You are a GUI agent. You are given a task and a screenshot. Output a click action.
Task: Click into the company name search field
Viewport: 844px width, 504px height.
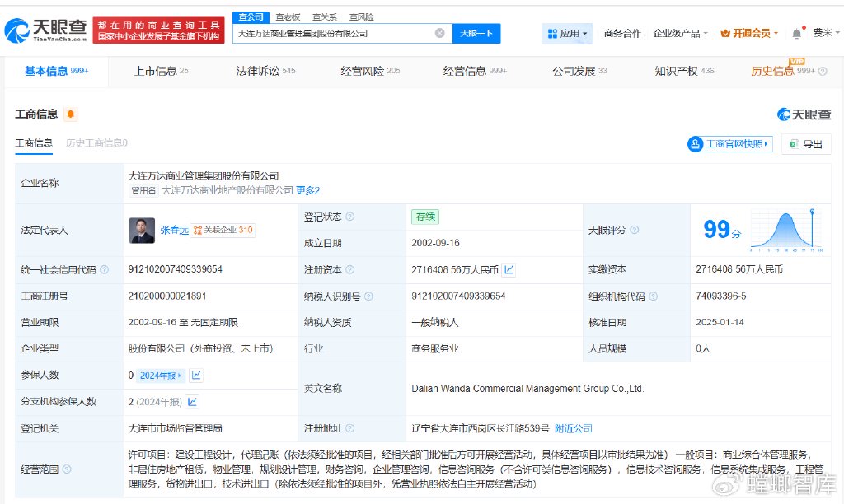334,33
